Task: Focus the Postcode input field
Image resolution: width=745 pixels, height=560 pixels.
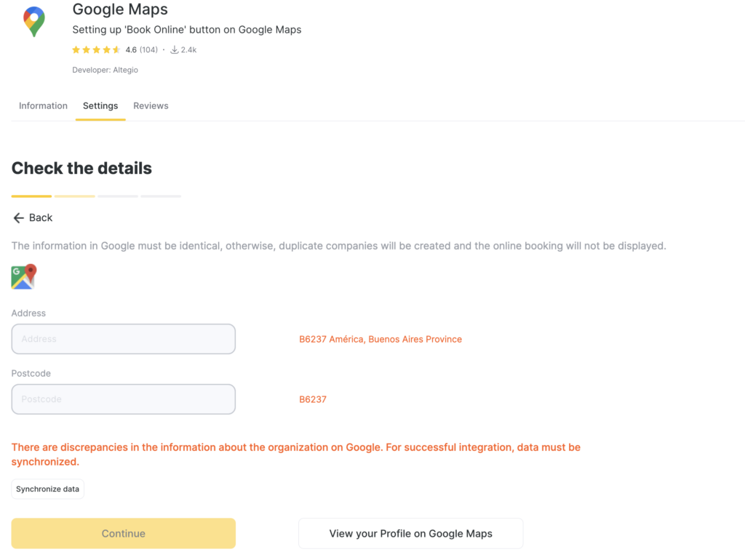Action: (x=124, y=399)
